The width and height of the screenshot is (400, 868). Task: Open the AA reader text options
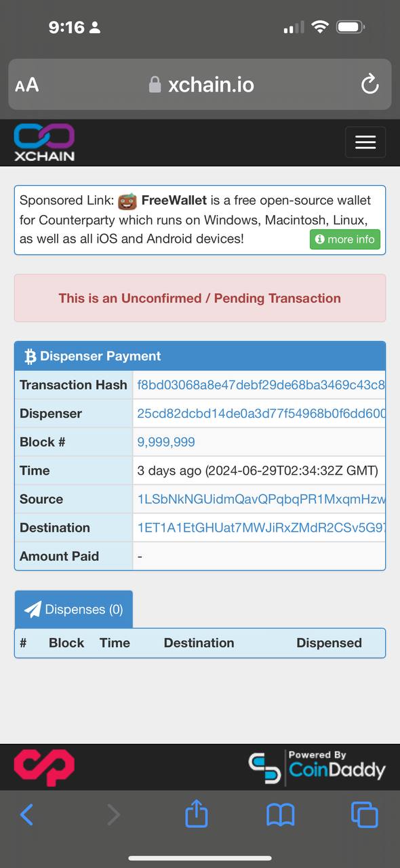27,85
